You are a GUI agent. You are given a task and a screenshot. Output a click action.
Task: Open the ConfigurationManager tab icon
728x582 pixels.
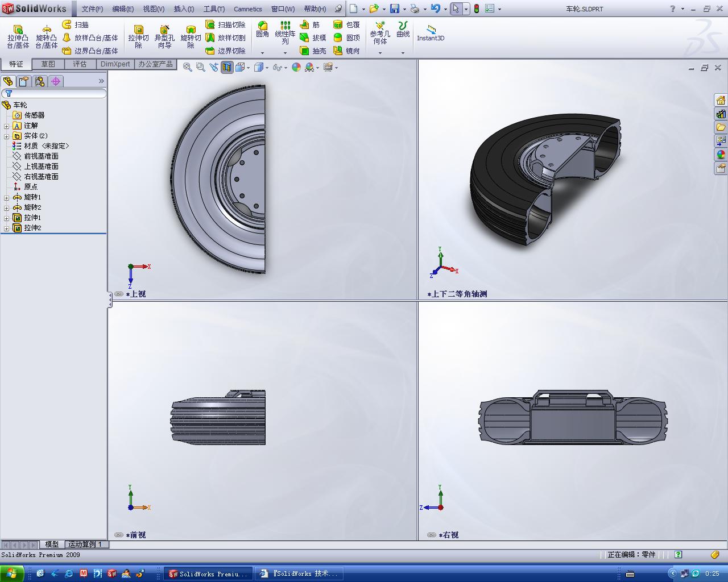[x=40, y=81]
